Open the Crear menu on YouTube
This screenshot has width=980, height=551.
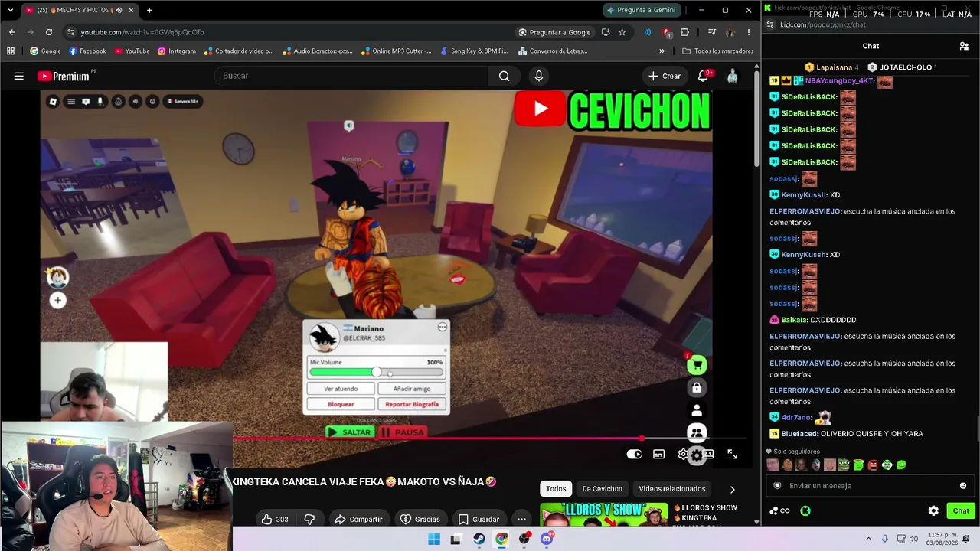[x=664, y=76]
